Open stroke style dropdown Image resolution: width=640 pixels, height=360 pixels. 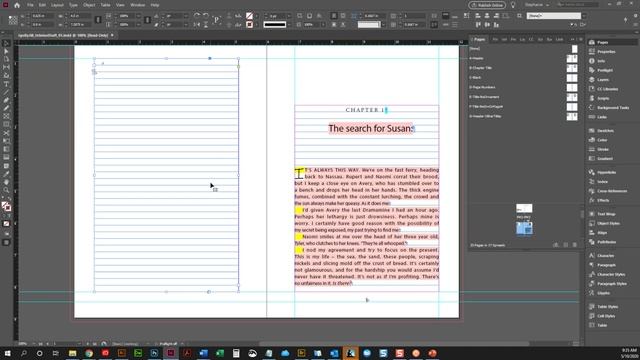tap(289, 24)
